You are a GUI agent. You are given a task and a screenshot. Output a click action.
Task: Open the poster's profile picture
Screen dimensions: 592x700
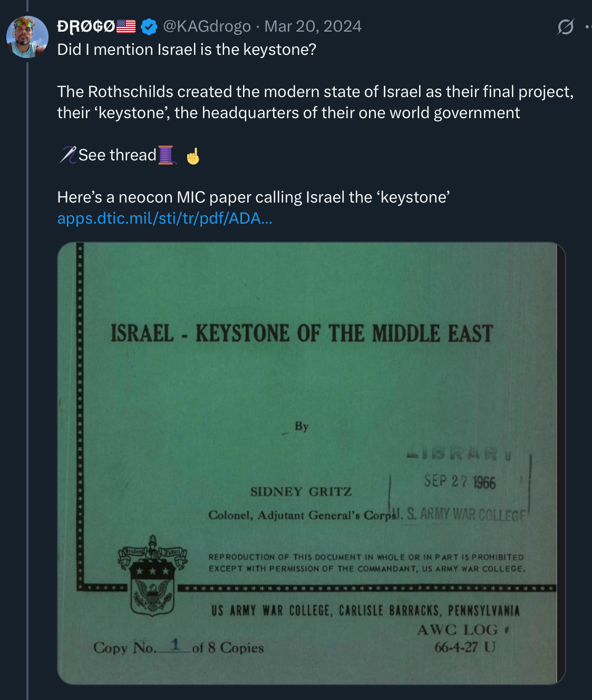tap(27, 37)
